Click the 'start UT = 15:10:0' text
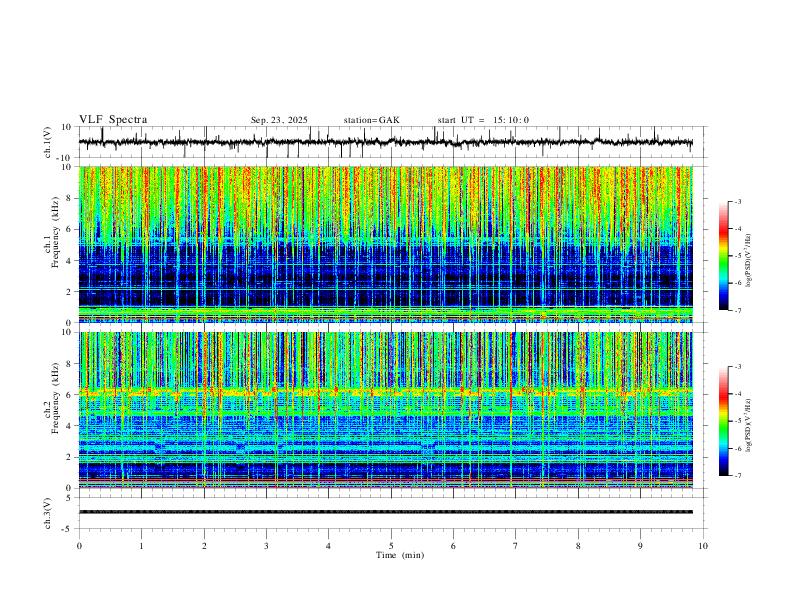The height and width of the screenshot is (612, 792). point(483,120)
